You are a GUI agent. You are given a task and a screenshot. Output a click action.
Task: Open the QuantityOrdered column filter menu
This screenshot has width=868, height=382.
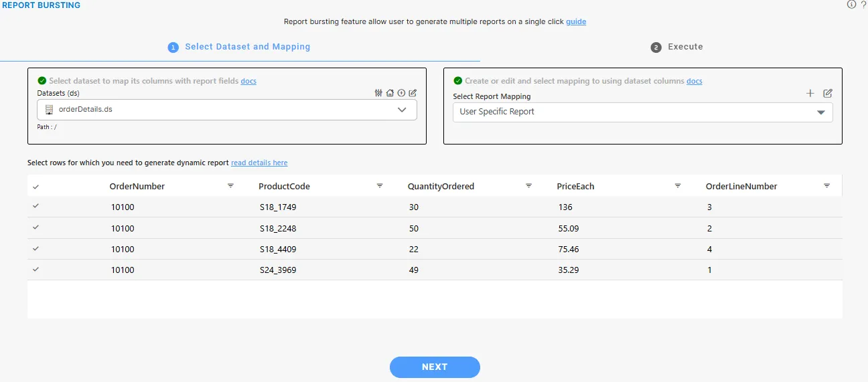pos(528,186)
